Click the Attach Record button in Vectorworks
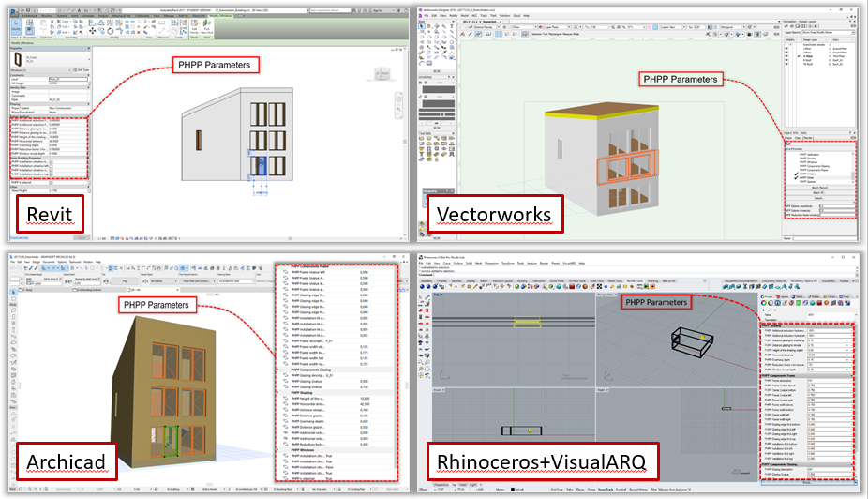Image resolution: width=868 pixels, height=499 pixels. click(x=820, y=188)
